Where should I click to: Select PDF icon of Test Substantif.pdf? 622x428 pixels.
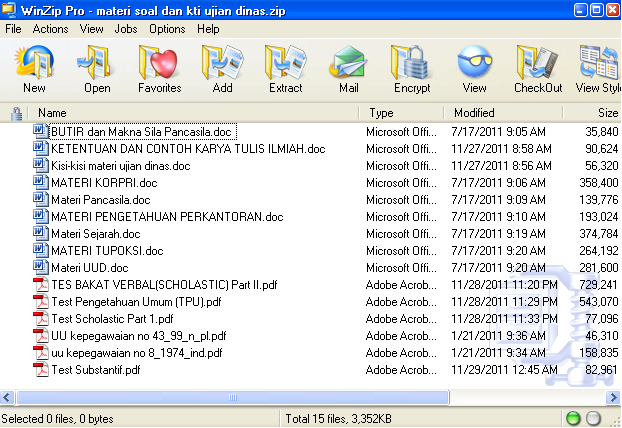click(40, 369)
